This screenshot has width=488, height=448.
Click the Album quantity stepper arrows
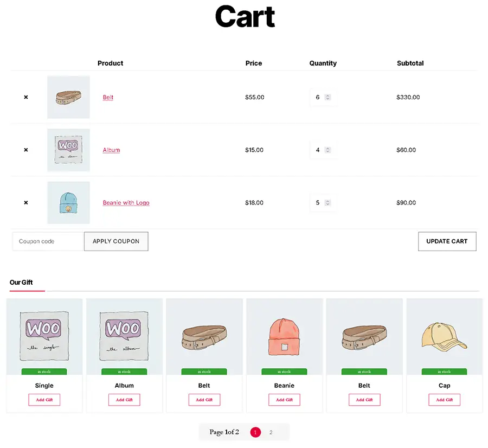(x=328, y=150)
